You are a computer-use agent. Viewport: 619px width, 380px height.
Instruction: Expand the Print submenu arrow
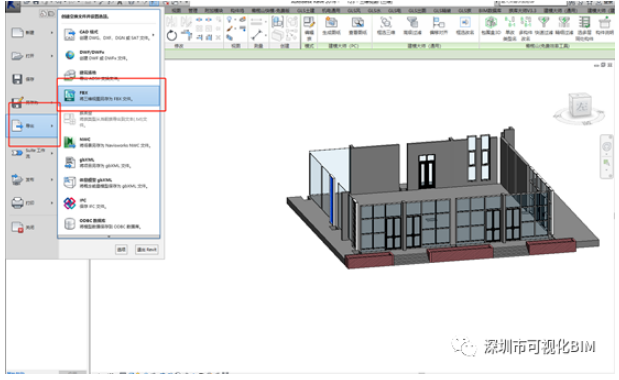(x=52, y=203)
